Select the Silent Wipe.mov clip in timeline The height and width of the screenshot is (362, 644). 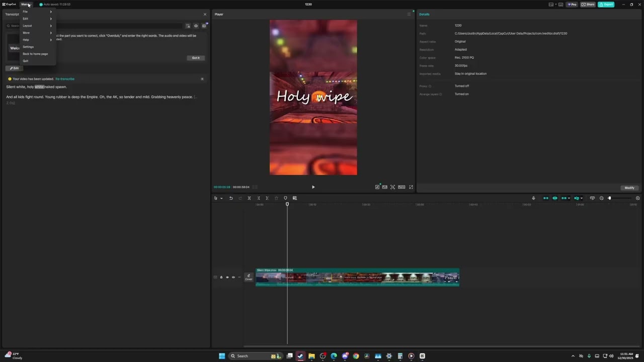pos(357,277)
